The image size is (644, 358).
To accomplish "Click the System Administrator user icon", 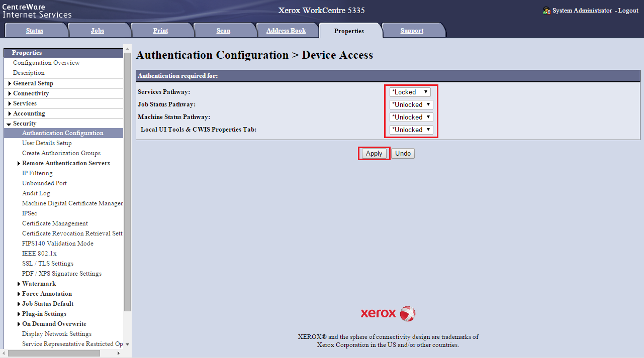I will 546,11.
